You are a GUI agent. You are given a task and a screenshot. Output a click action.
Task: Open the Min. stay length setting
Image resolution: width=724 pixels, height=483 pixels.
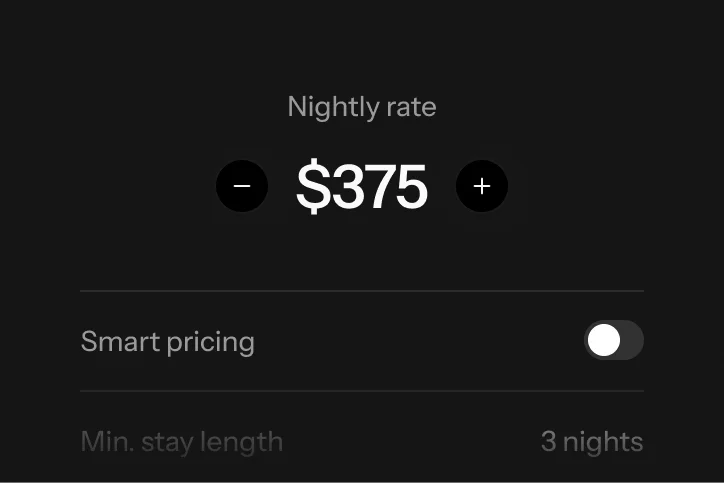tap(361, 441)
